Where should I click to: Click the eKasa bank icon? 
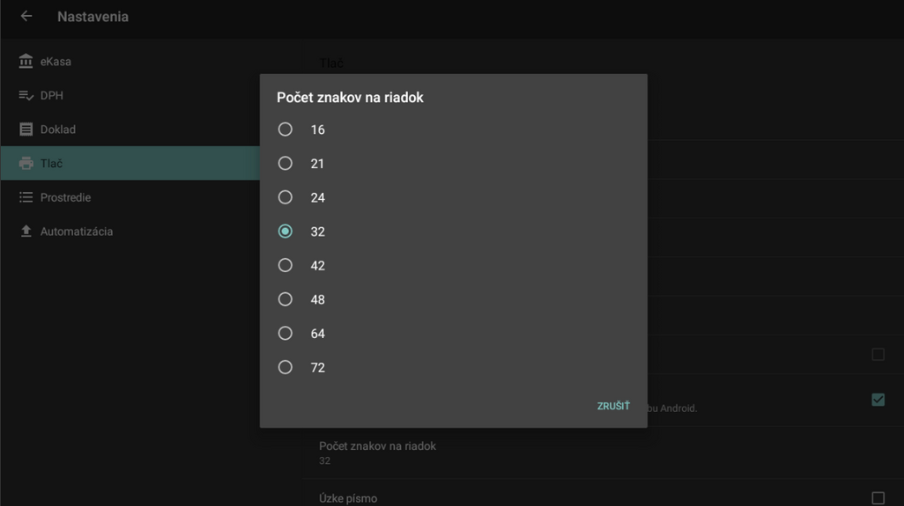click(26, 62)
